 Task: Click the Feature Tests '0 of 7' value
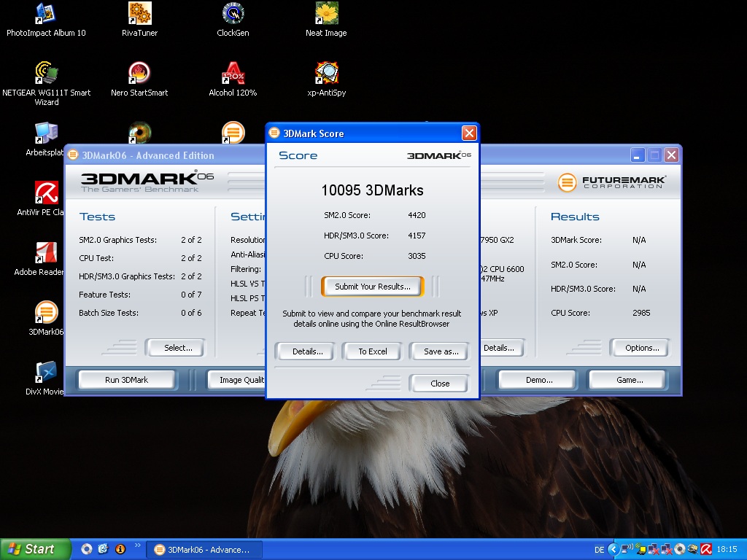[x=191, y=295]
